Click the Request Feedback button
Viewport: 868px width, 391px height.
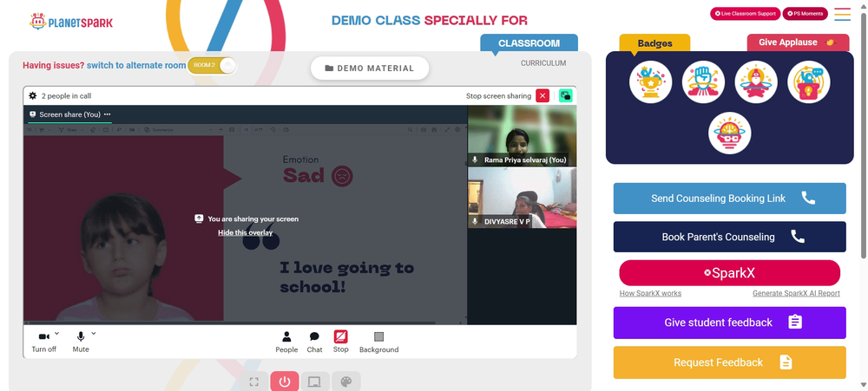(x=730, y=362)
